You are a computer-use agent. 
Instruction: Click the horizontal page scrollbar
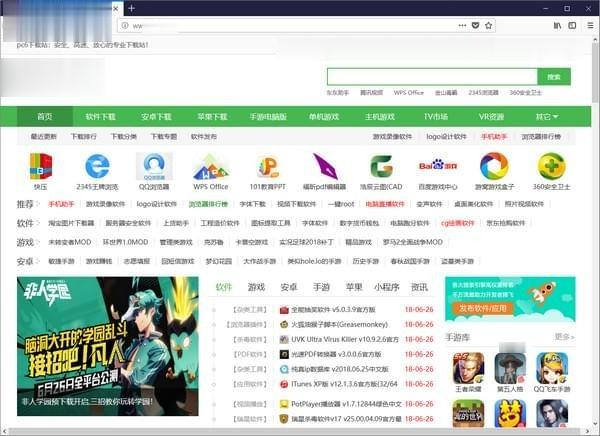[295, 432]
